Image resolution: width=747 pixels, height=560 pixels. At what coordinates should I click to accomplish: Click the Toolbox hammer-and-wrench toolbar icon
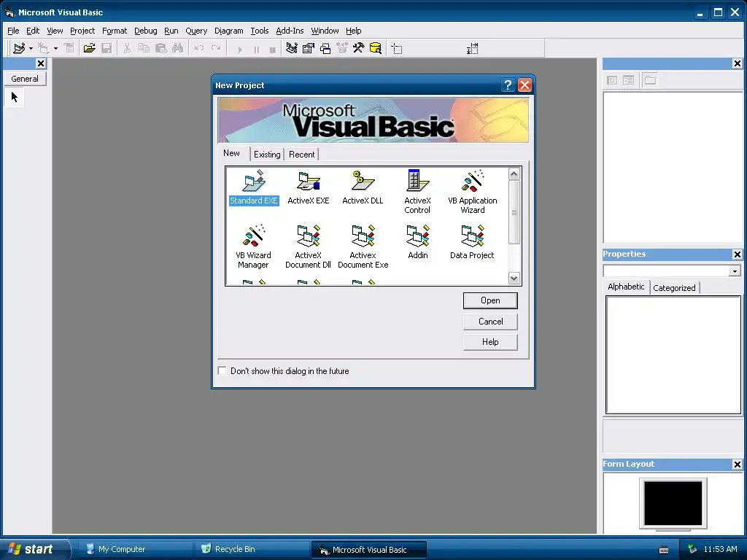(x=358, y=49)
